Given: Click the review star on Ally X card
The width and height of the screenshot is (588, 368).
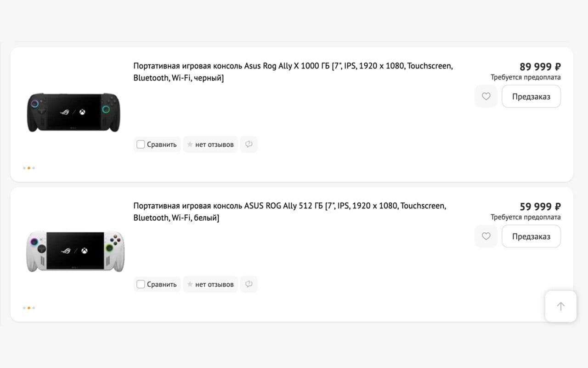Looking at the screenshot, I should [x=190, y=144].
